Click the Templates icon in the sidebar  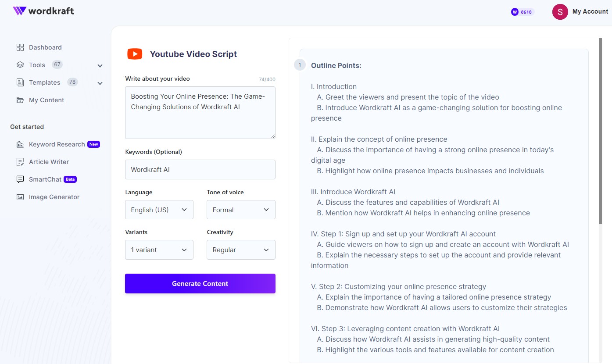pyautogui.click(x=20, y=82)
